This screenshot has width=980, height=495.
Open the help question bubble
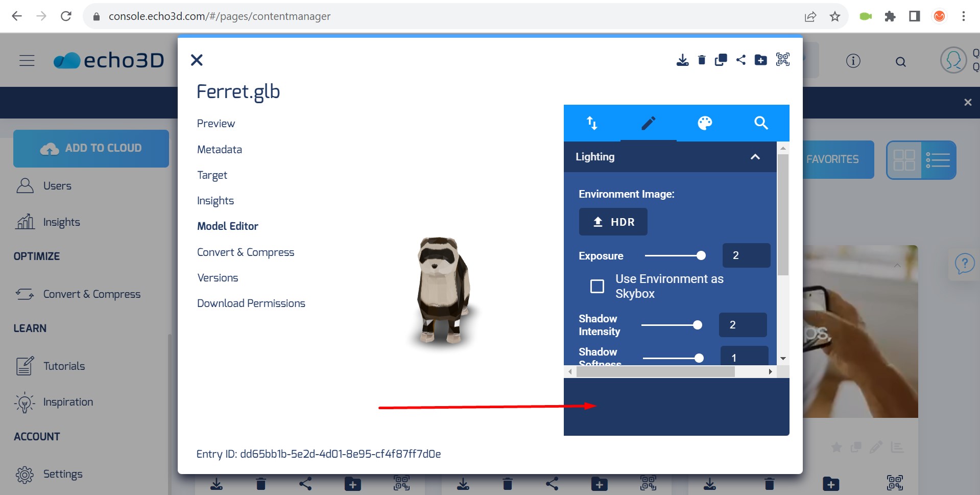pos(964,265)
